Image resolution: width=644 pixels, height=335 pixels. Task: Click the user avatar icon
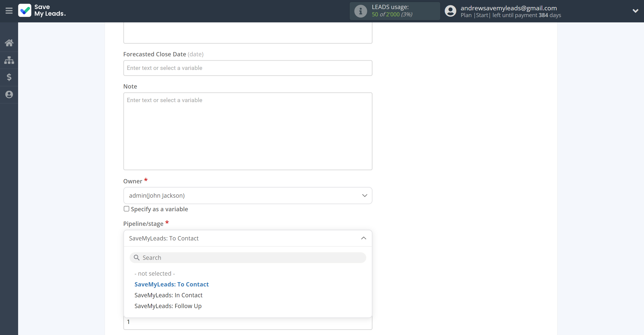click(x=450, y=11)
